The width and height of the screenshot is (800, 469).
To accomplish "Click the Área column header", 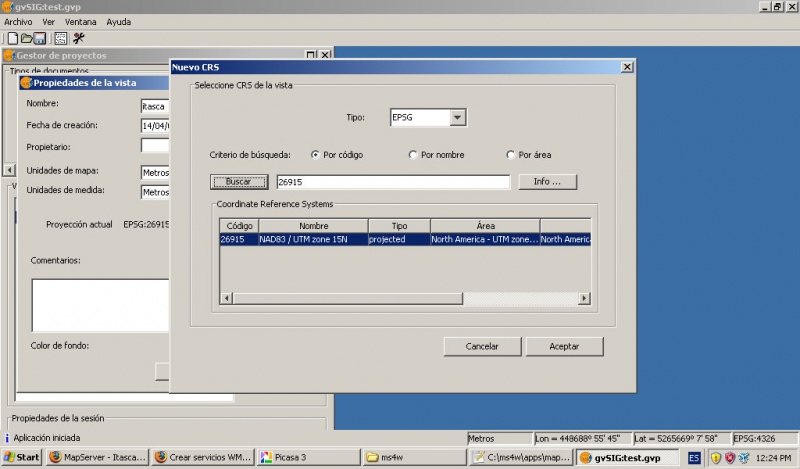I will pos(485,226).
